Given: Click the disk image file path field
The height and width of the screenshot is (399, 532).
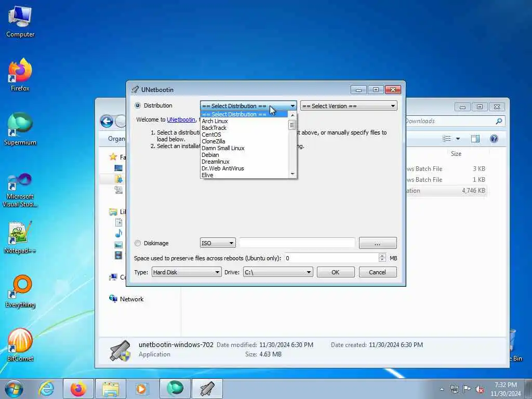Looking at the screenshot, I should [x=297, y=243].
